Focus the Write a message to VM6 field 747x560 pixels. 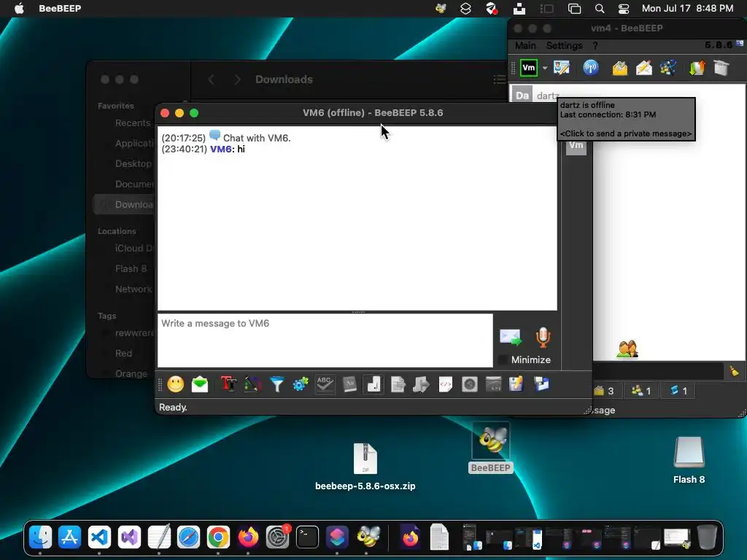(x=325, y=340)
